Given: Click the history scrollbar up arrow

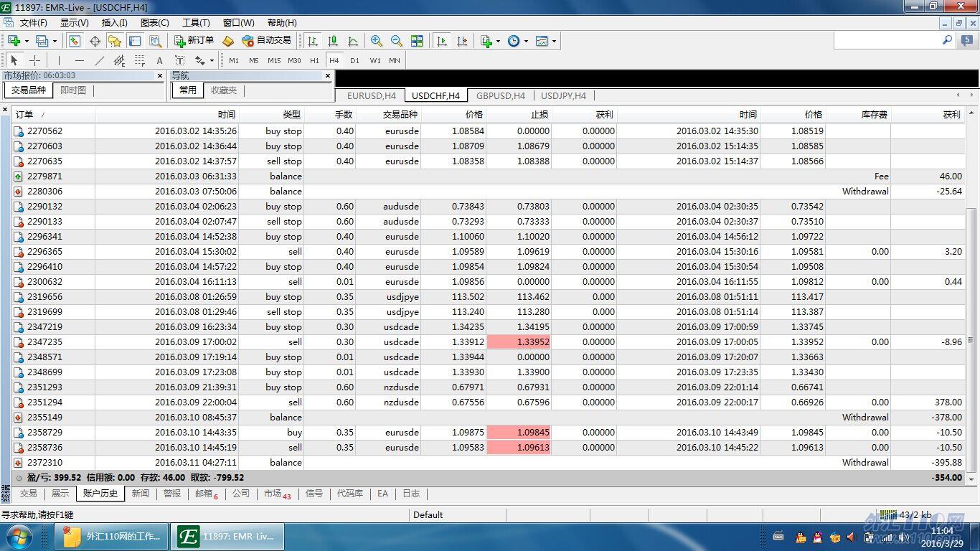Looking at the screenshot, I should point(972,113).
